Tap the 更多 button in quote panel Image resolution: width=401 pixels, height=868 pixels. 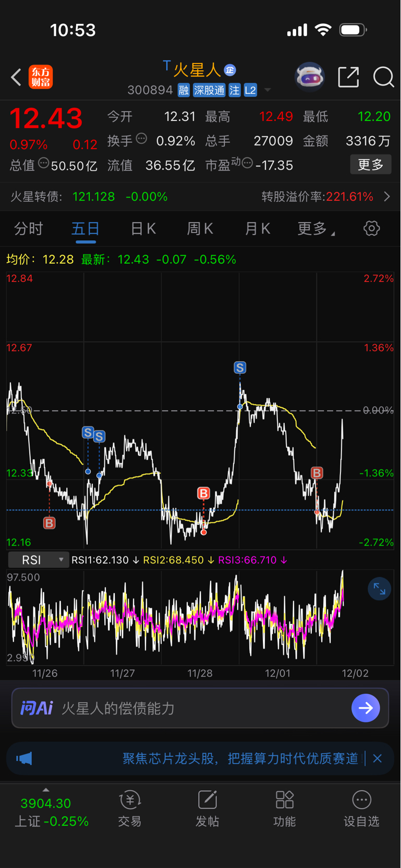click(371, 165)
